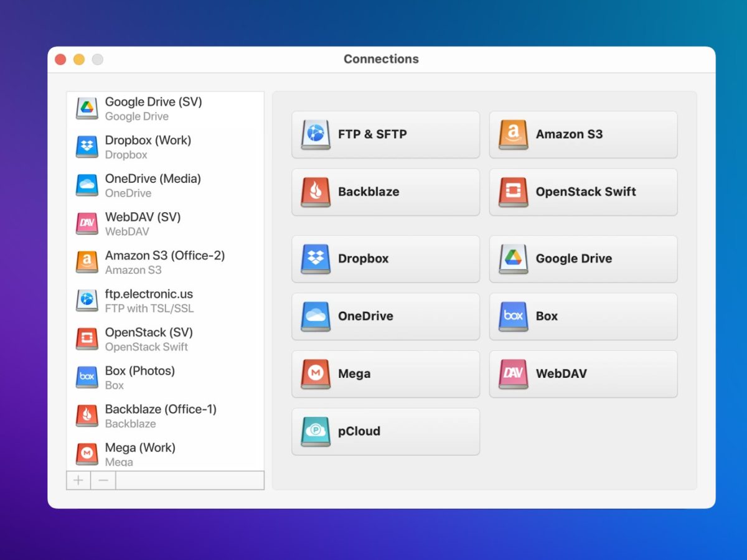Click the FTP & SFTP drive icon

pos(316,134)
